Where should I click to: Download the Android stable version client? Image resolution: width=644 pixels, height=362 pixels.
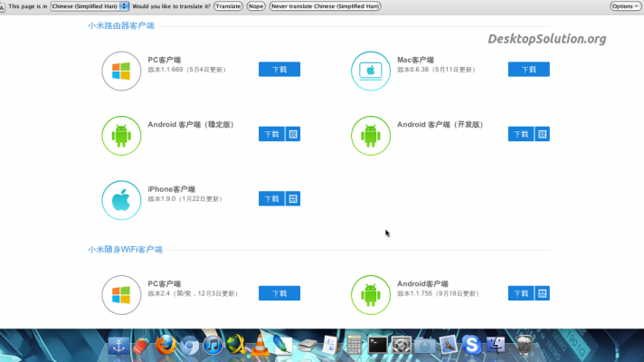(271, 134)
